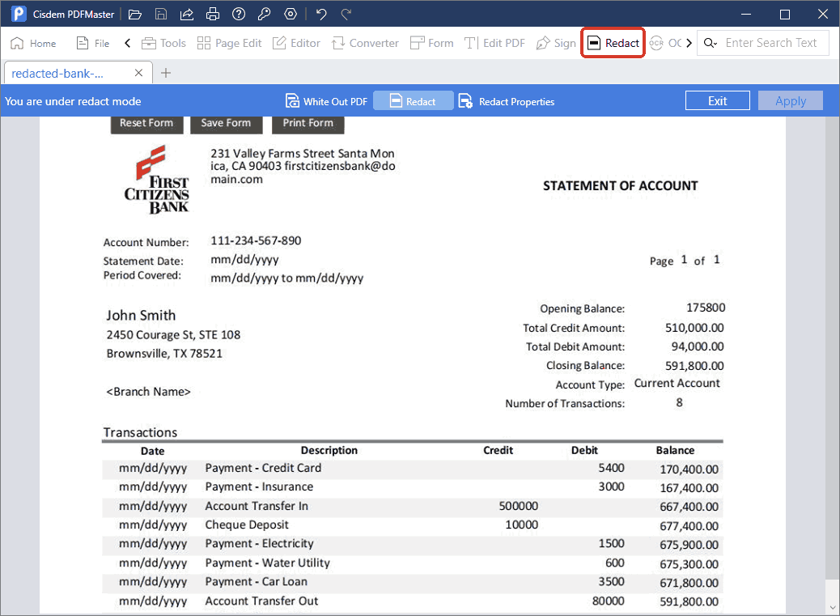Click the Exit button to leave redact mode

point(717,100)
